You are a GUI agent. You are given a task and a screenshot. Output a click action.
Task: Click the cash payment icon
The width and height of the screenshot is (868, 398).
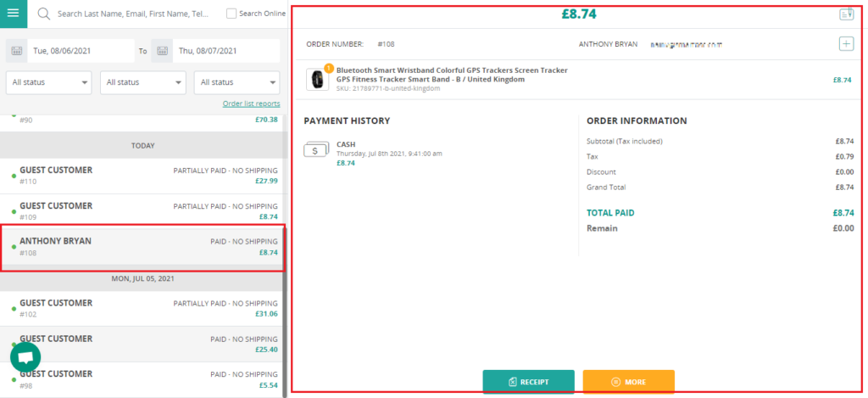316,149
